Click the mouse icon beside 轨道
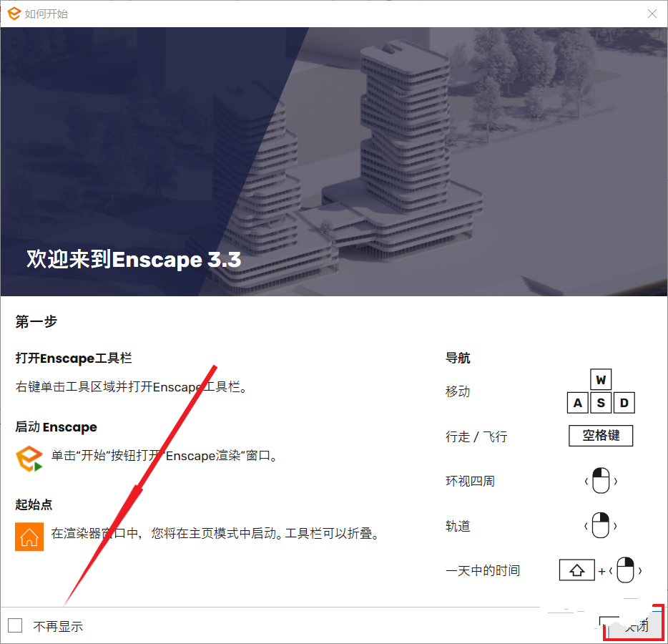The height and width of the screenshot is (644, 668). 601,525
